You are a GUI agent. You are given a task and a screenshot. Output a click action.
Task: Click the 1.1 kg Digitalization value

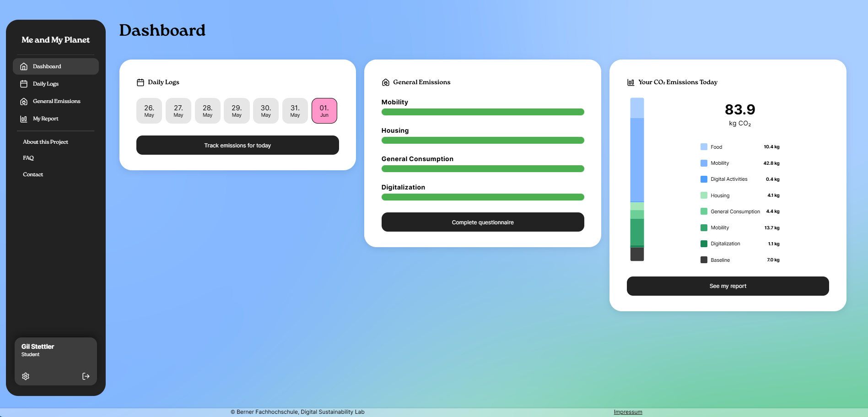[x=774, y=244]
